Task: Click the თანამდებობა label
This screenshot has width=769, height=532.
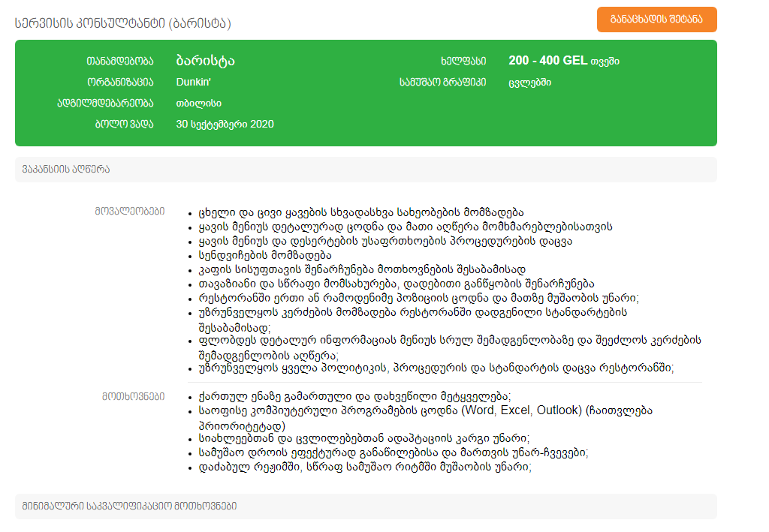Action: coord(119,62)
